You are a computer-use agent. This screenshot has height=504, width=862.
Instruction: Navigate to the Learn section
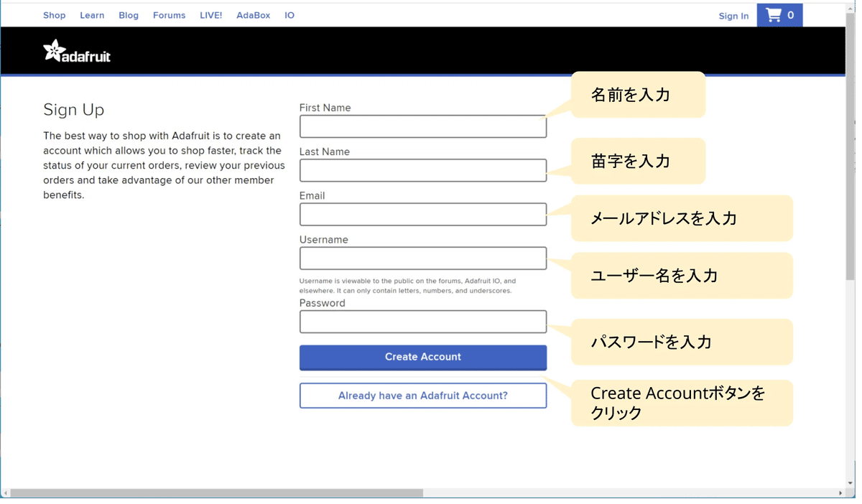92,14
